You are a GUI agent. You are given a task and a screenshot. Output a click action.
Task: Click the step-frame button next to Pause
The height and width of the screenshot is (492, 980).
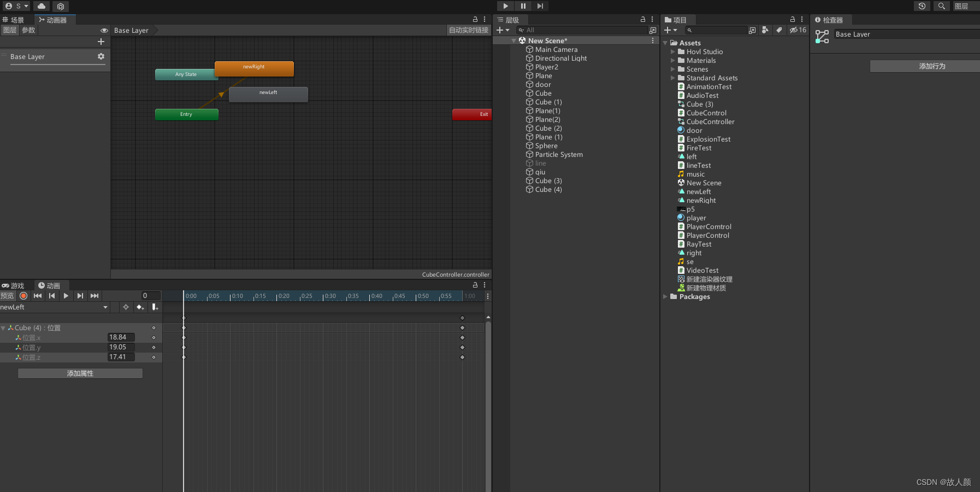(540, 6)
